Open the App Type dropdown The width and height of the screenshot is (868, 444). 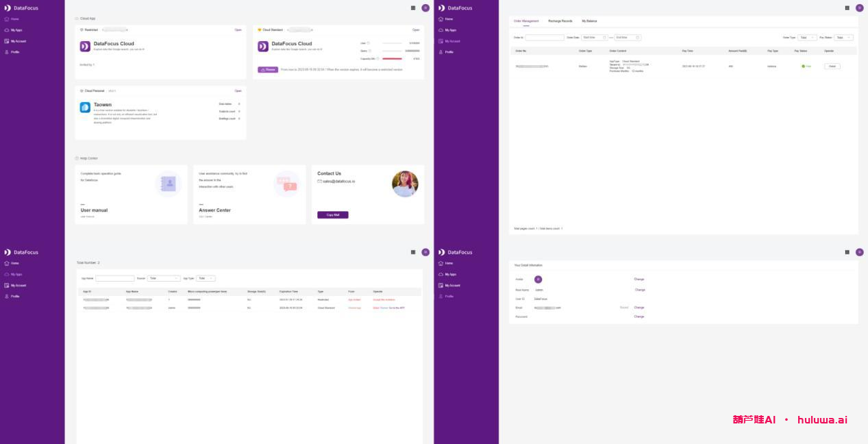[x=206, y=279]
